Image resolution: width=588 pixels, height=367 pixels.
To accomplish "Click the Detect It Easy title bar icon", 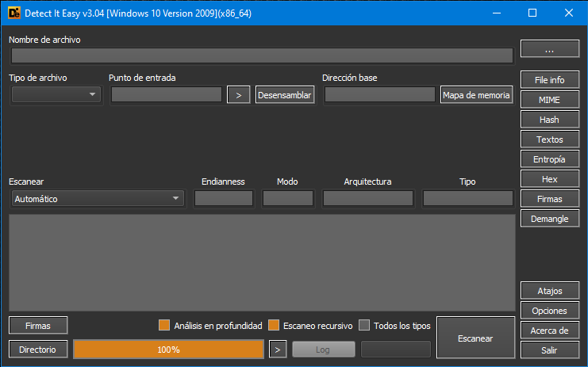I will [14, 13].
